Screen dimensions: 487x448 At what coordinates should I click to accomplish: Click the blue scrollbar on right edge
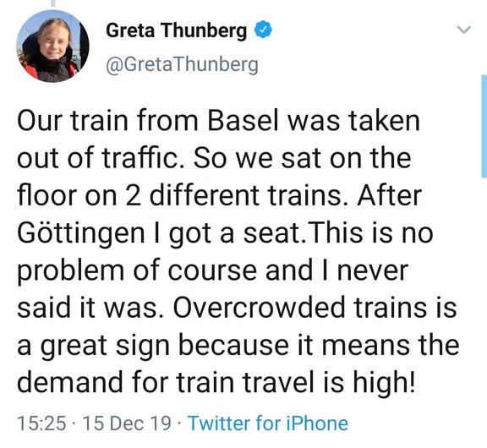(x=484, y=126)
